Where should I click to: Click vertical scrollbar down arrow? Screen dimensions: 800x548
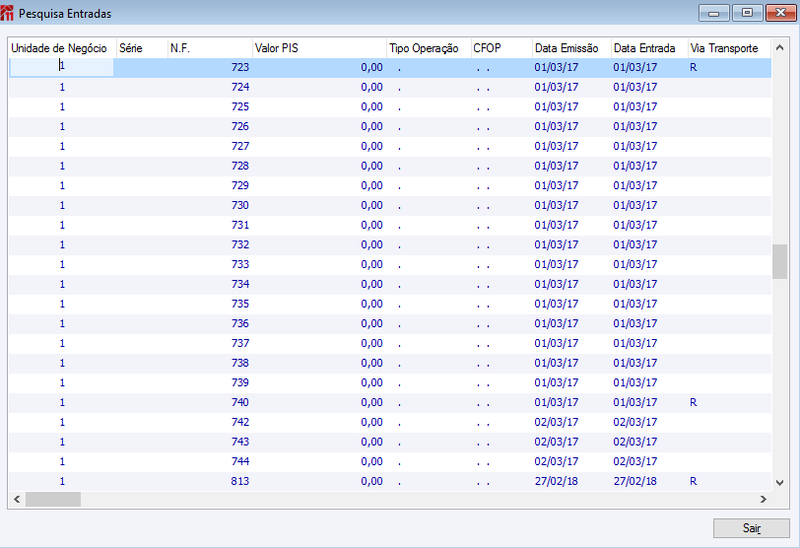[x=780, y=482]
